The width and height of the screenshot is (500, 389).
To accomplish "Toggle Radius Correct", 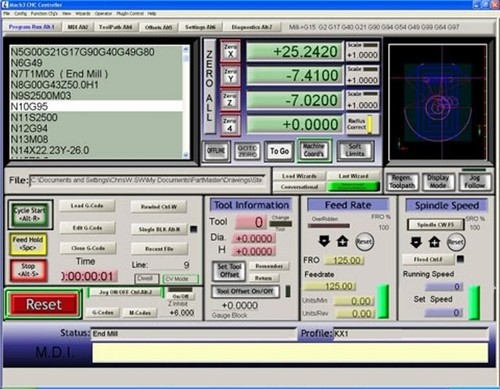I will coord(362,124).
